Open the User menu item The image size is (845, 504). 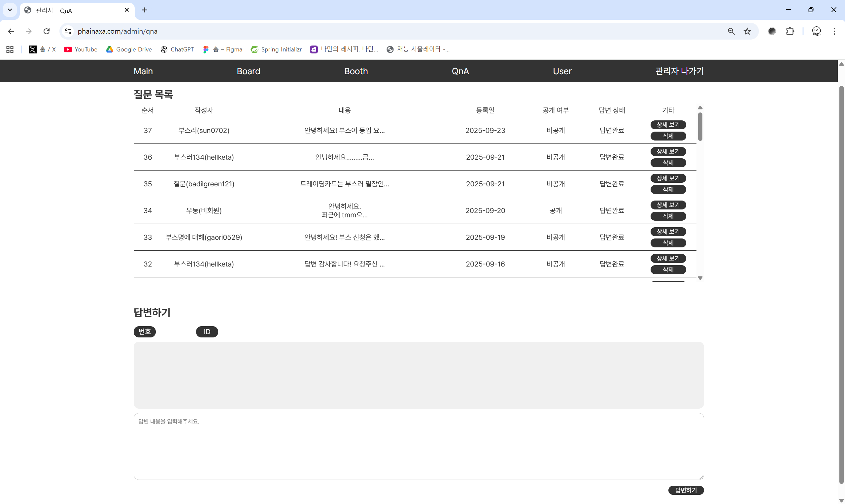(562, 71)
